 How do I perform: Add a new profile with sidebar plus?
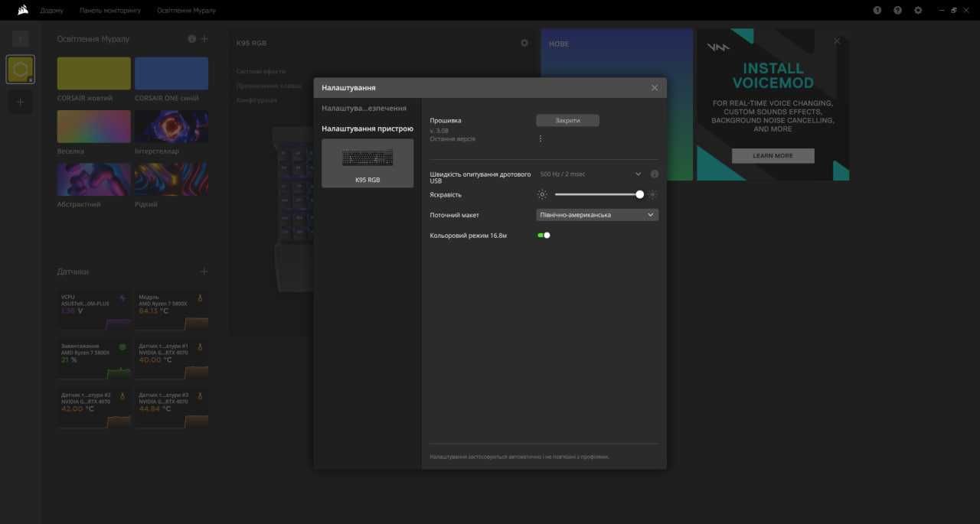pyautogui.click(x=21, y=102)
